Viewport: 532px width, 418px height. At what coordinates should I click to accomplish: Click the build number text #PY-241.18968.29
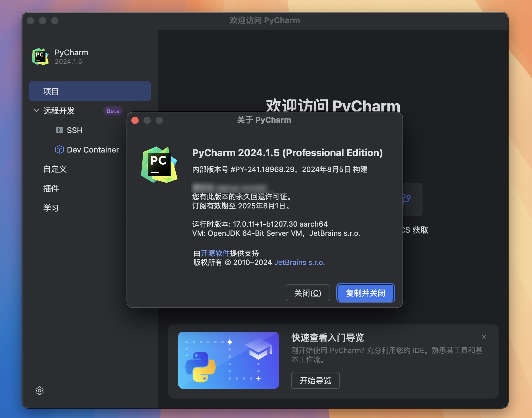coord(263,169)
